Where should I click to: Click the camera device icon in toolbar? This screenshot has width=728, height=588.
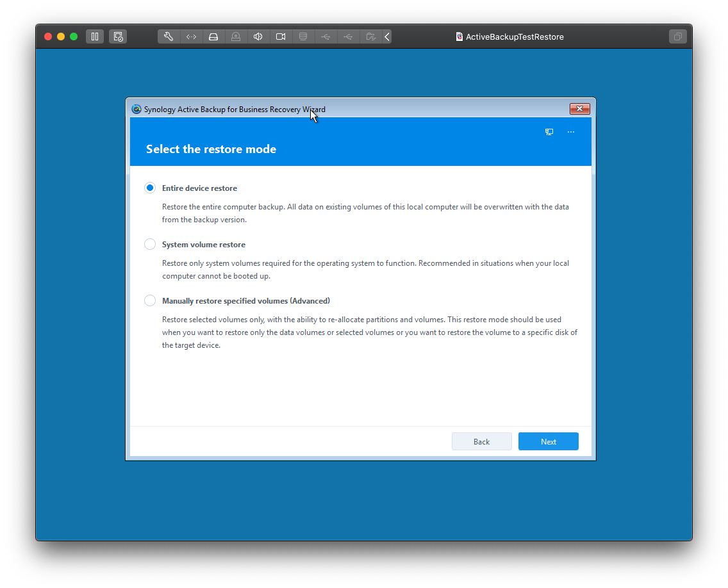[x=281, y=37]
